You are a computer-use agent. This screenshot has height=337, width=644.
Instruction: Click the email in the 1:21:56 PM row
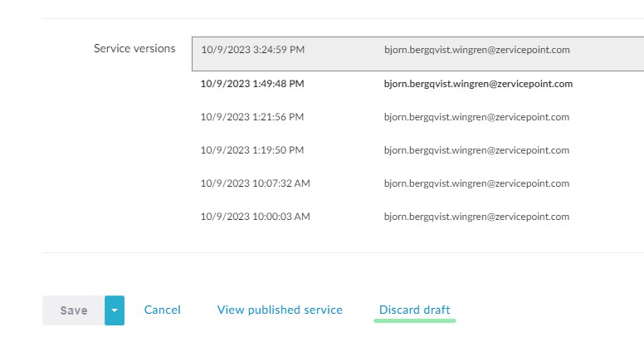[x=476, y=117]
